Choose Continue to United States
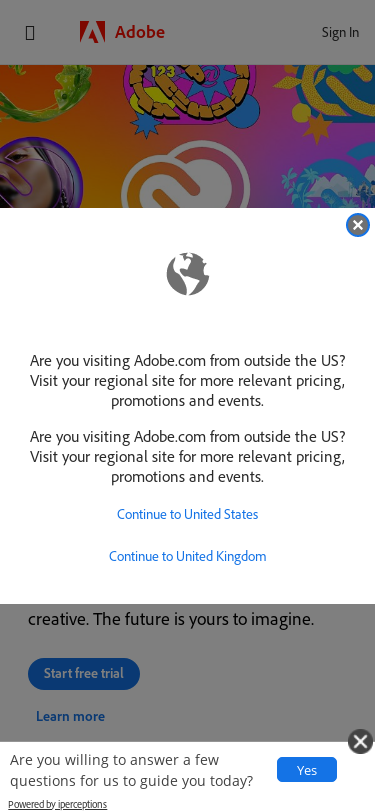The image size is (375, 812). 188,514
